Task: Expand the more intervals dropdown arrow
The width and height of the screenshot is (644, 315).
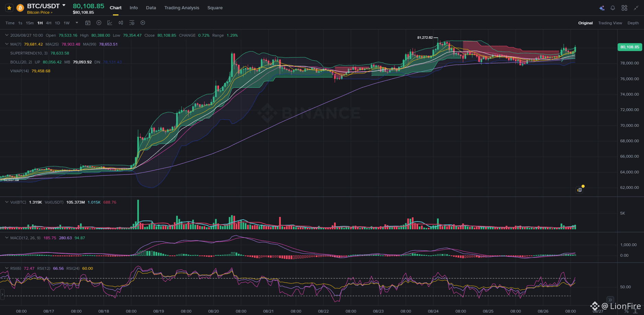Action: pos(77,23)
